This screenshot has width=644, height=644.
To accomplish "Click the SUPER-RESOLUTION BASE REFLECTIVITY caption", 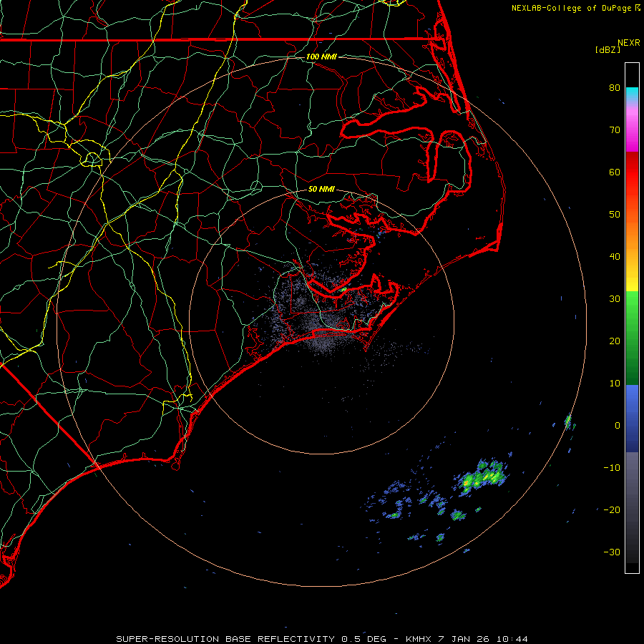I will [225, 639].
